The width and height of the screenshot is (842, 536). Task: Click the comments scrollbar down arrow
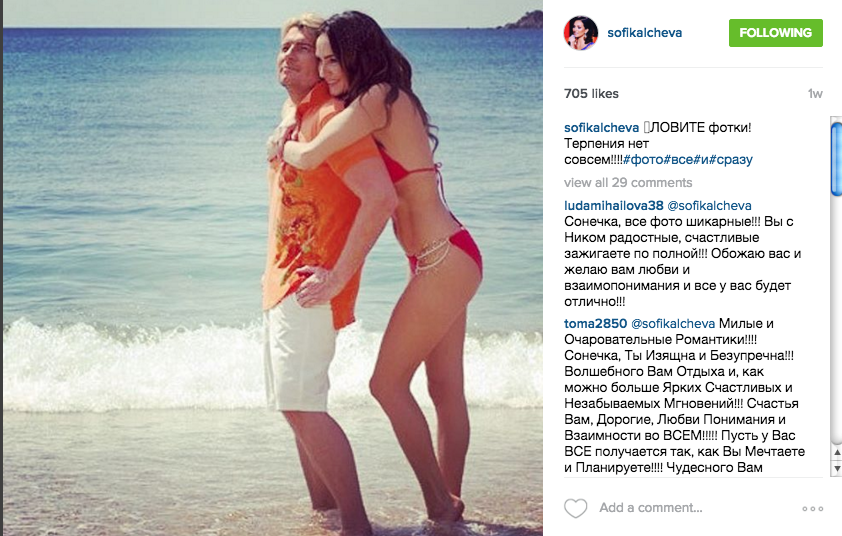pos(837,469)
